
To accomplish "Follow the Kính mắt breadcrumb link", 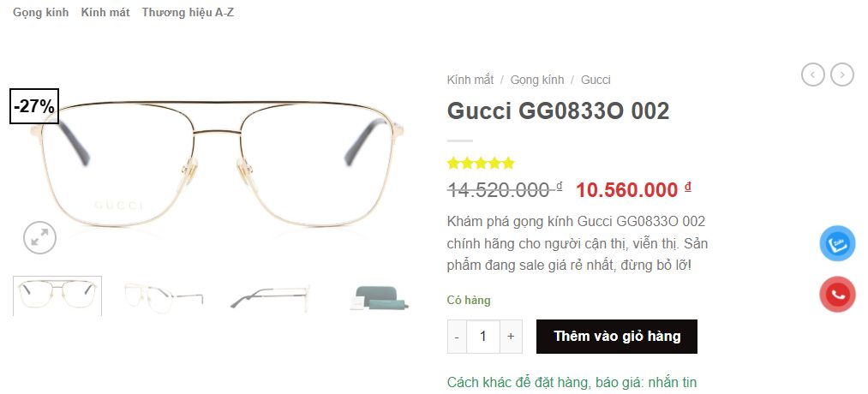I will (x=470, y=80).
